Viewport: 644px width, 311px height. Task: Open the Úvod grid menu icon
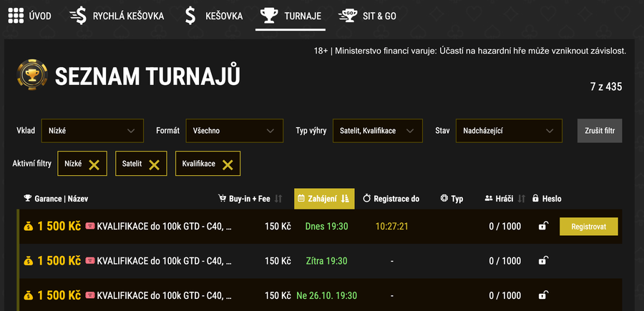pos(16,15)
